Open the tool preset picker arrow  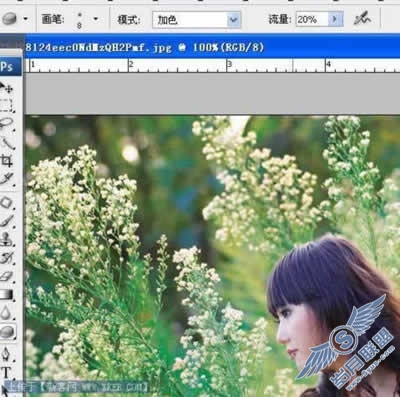click(x=25, y=19)
